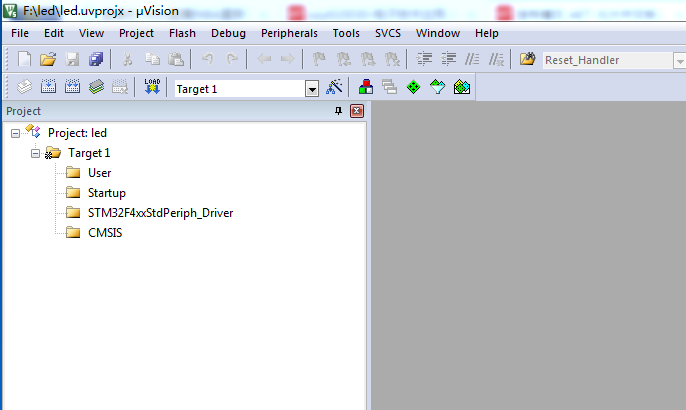
Task: Click the Build target icon
Action: click(47, 88)
